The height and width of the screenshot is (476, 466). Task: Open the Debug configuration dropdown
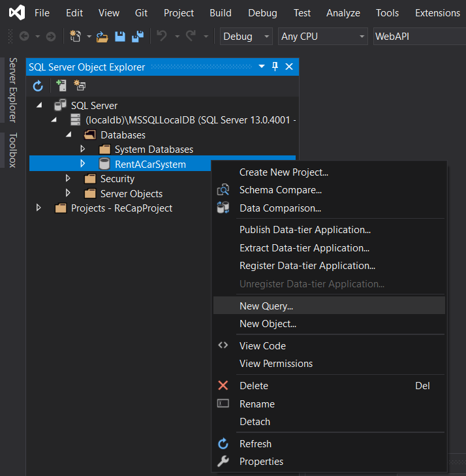pyautogui.click(x=246, y=37)
